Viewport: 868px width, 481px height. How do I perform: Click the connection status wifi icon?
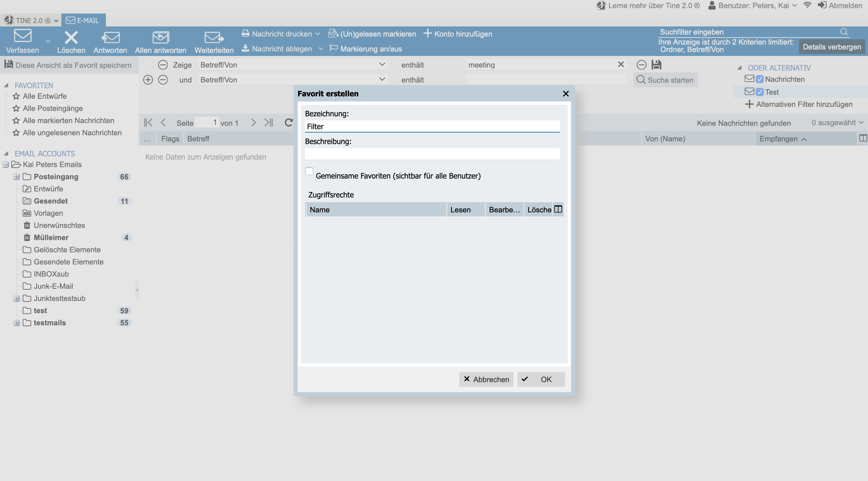coord(808,5)
